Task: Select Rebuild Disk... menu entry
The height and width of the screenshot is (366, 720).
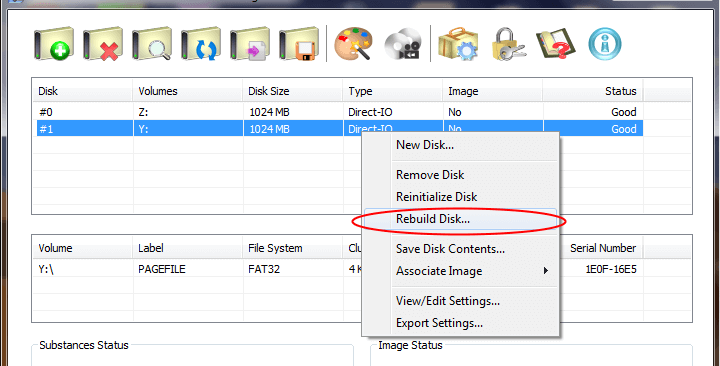Action: (461, 219)
